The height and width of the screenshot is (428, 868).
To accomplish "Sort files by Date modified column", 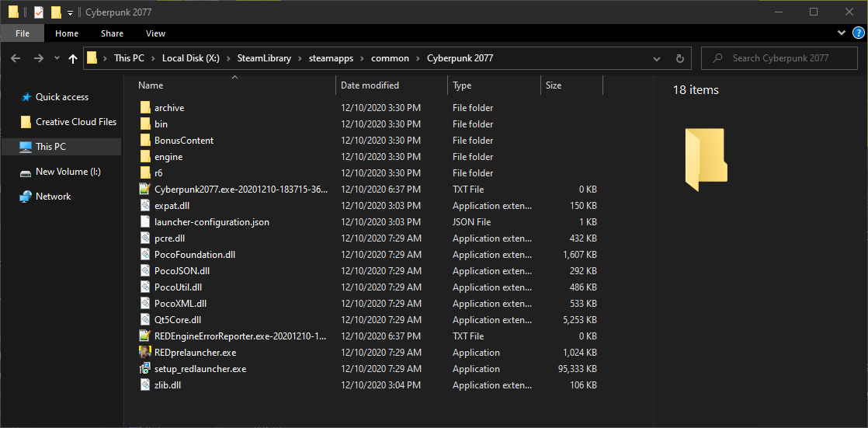I will point(370,85).
